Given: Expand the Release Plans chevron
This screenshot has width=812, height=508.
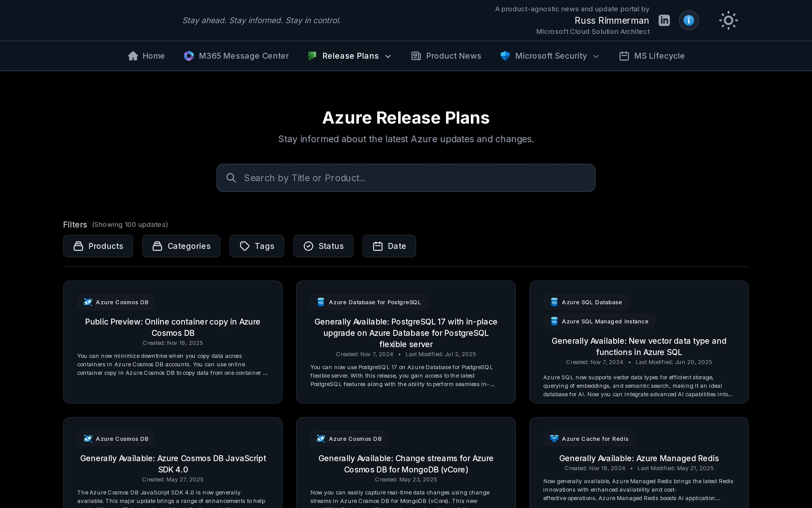Looking at the screenshot, I should click(388, 56).
